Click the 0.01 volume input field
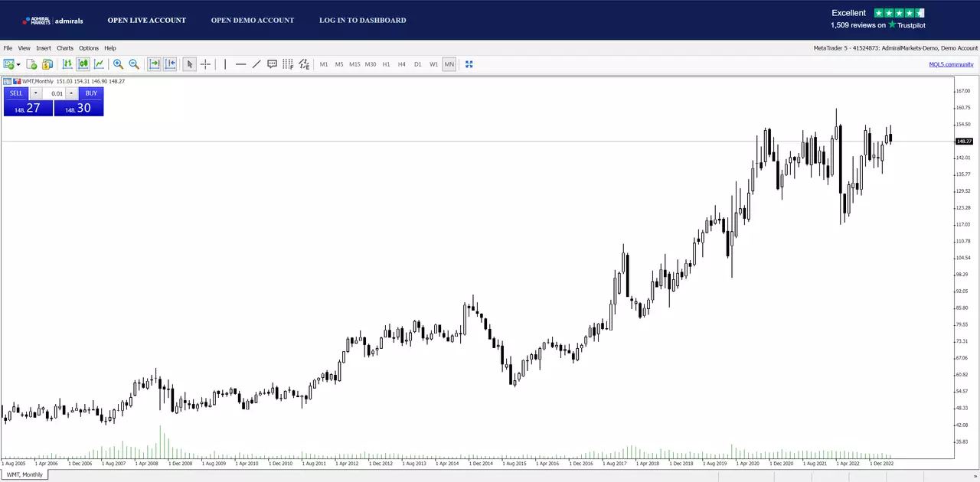Viewport: 980px width, 482px height. tap(54, 93)
